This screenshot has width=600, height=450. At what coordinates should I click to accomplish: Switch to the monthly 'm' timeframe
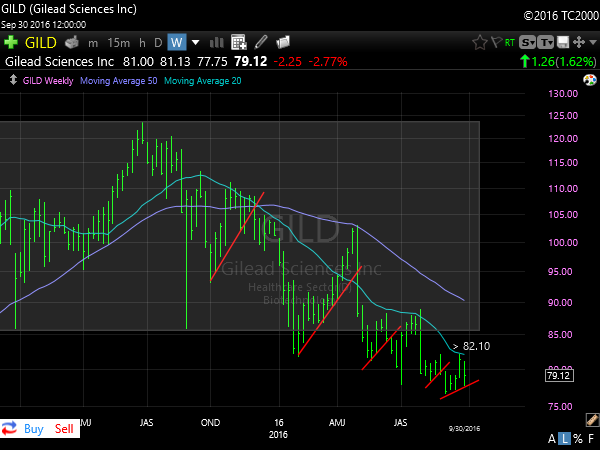click(93, 43)
